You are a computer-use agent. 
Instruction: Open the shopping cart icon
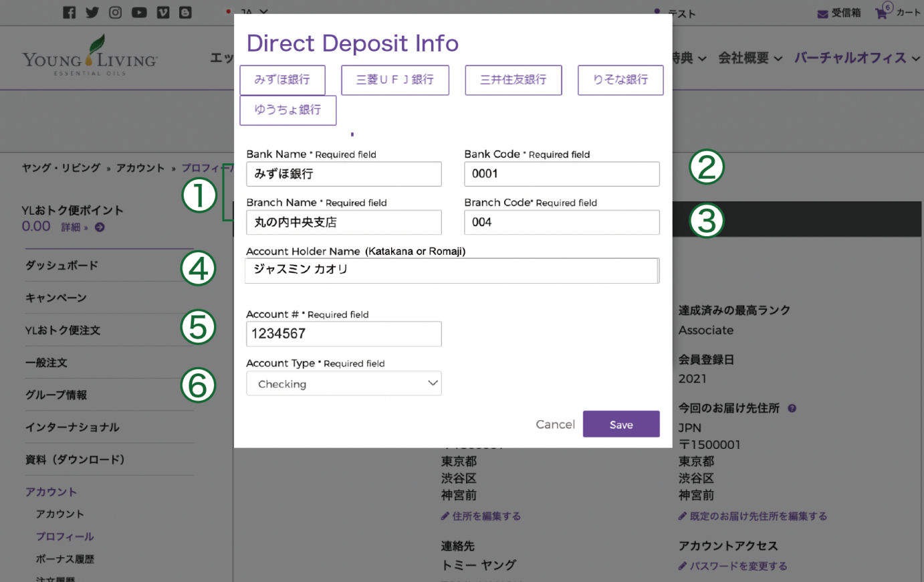click(x=882, y=13)
